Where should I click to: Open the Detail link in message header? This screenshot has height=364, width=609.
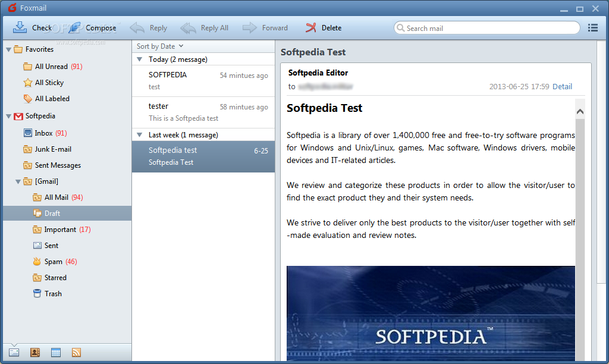(x=562, y=86)
